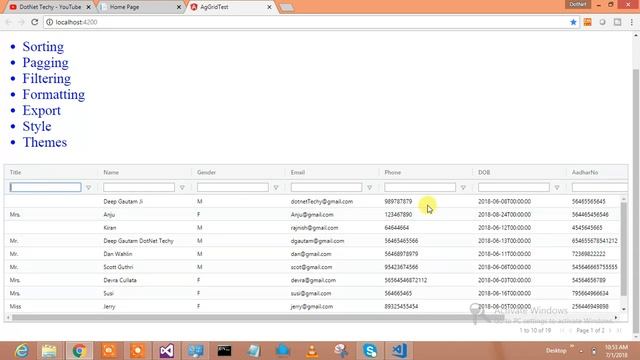Open the Title column filter icon

pos(89,187)
